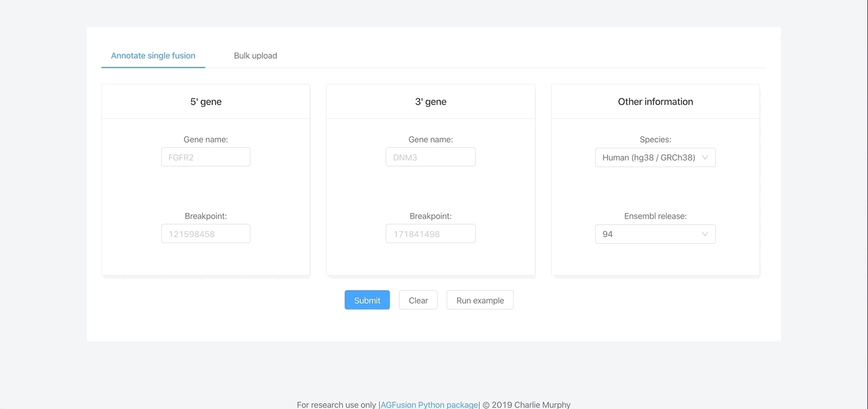Select the Annotate single fusion tab
Screen dimensions: 868x409
point(153,55)
